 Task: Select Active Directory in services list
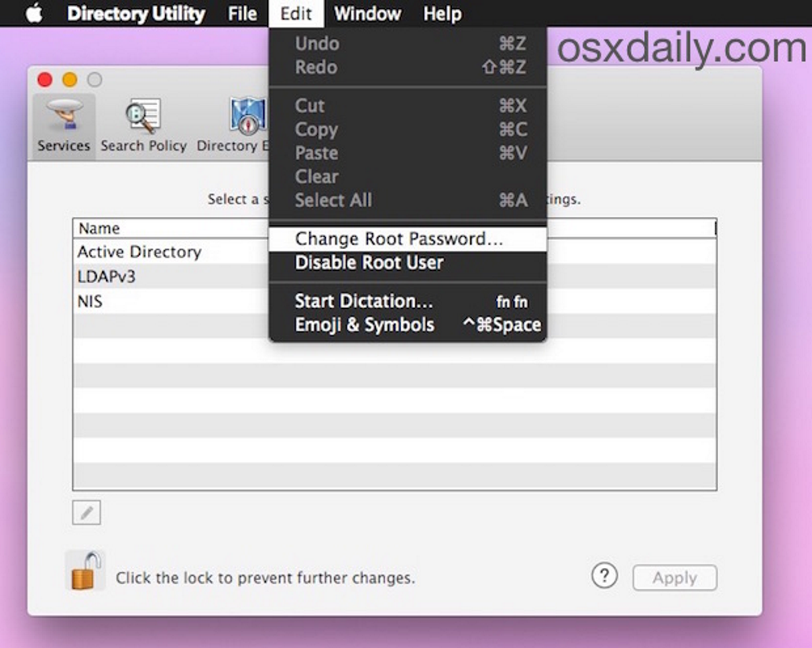point(139,252)
